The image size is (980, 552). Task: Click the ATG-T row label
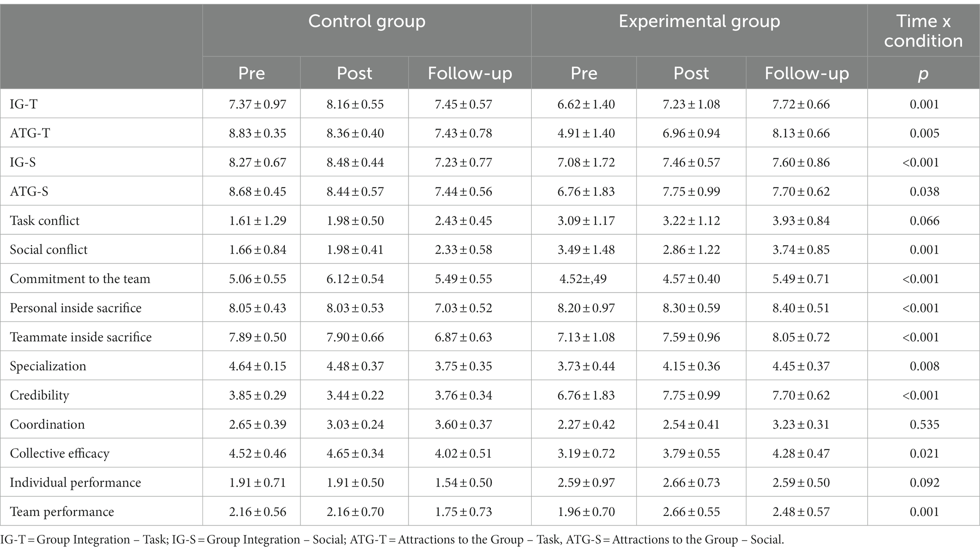click(x=30, y=133)
